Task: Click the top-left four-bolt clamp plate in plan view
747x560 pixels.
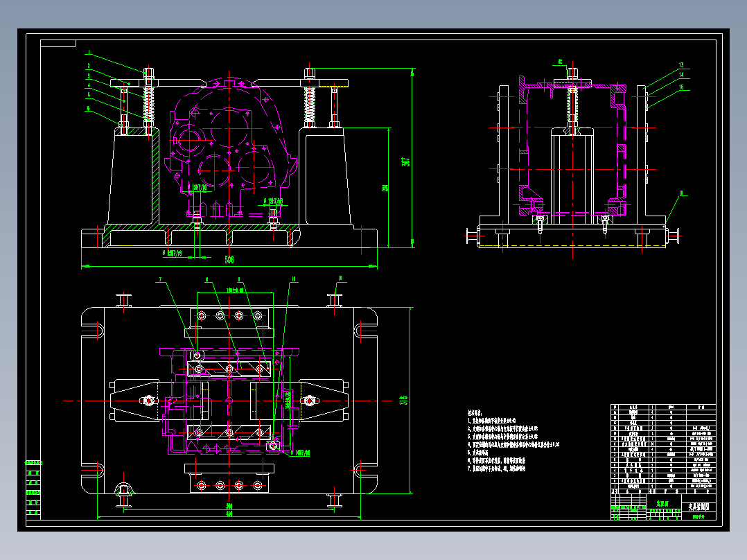Action: pos(229,316)
